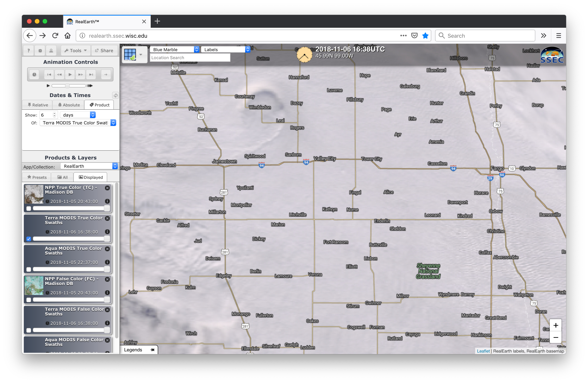Click the animation clock mode button

point(34,74)
